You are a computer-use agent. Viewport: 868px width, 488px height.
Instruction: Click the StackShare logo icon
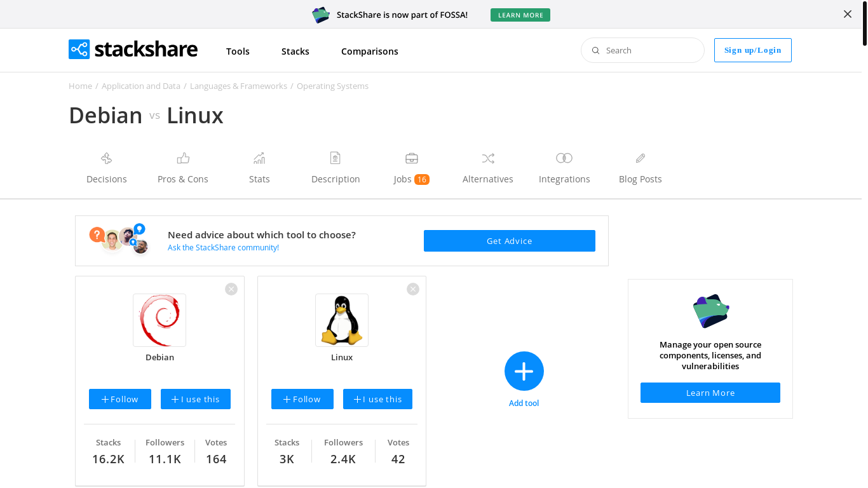79,50
